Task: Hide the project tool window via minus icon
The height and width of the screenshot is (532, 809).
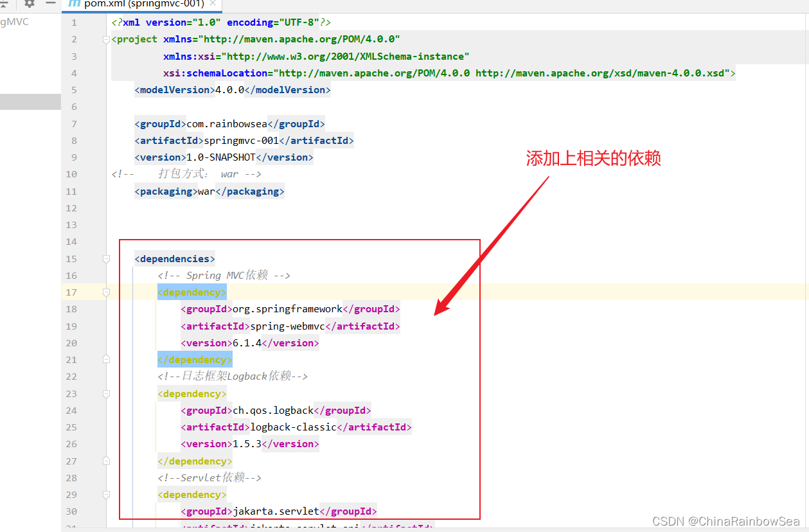Action: pos(50,4)
